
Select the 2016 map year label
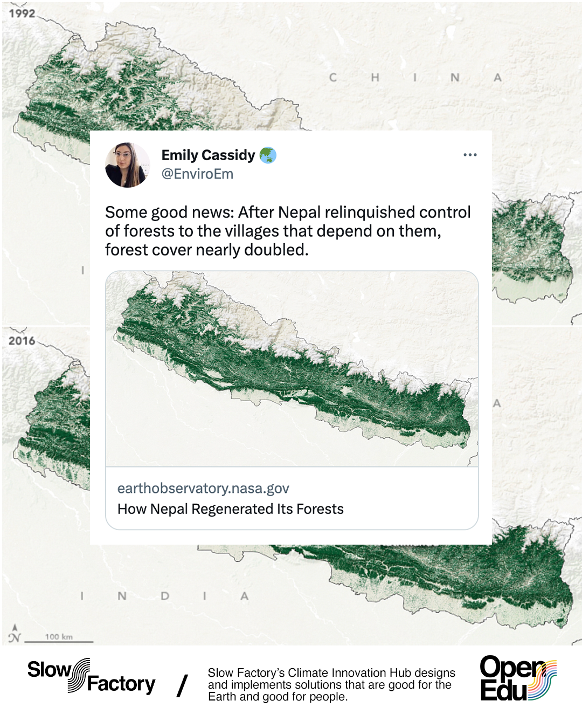(22, 341)
